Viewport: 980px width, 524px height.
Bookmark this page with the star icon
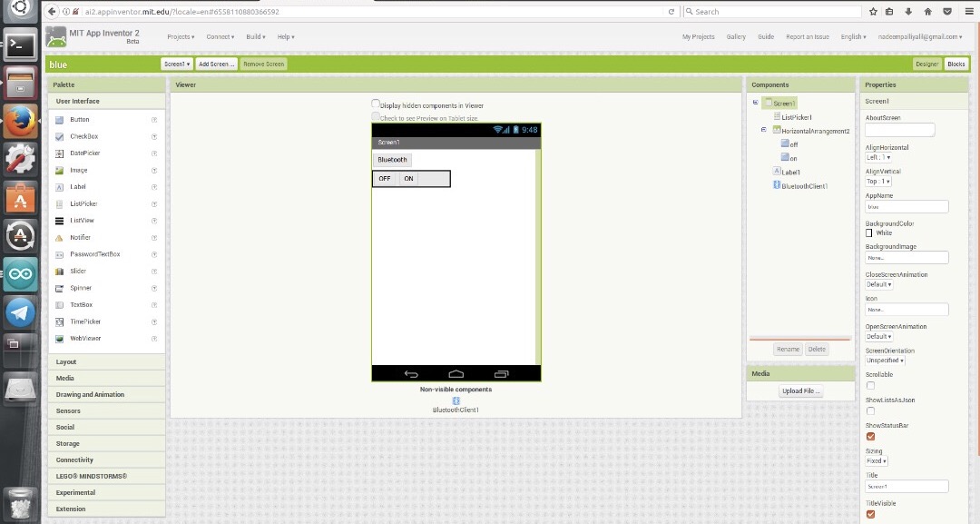point(873,11)
